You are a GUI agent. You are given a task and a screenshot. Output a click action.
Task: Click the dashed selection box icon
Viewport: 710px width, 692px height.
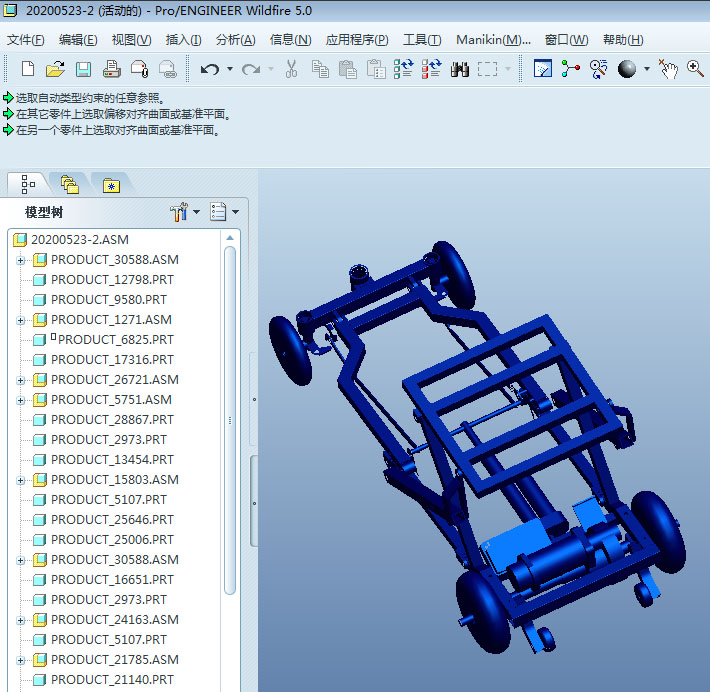(487, 69)
